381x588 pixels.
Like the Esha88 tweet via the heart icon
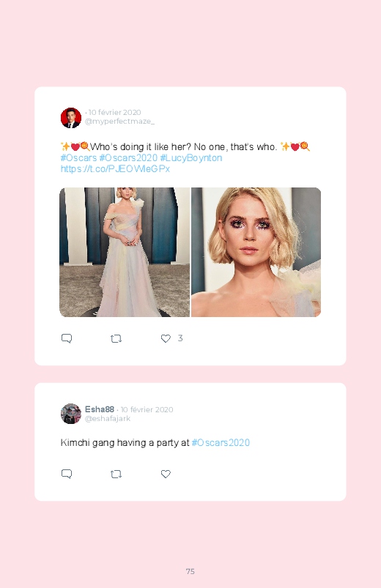(x=166, y=474)
